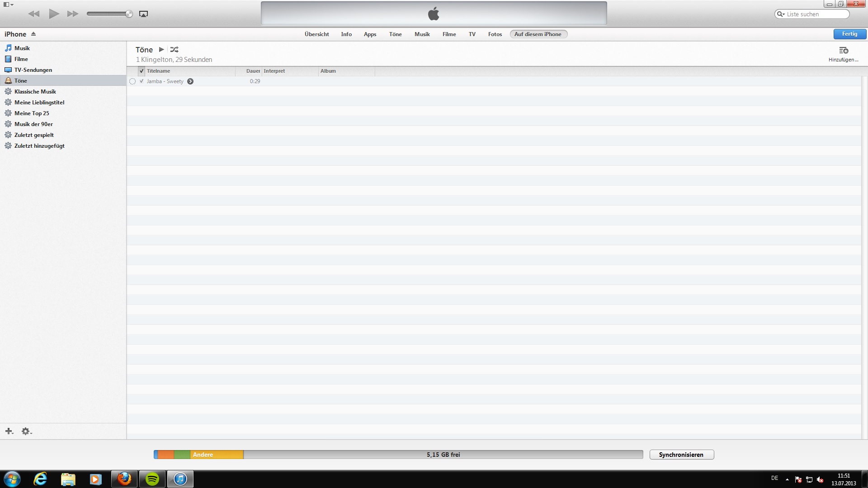The width and height of the screenshot is (868, 488).
Task: Click the add playlist plus icon
Action: point(9,431)
